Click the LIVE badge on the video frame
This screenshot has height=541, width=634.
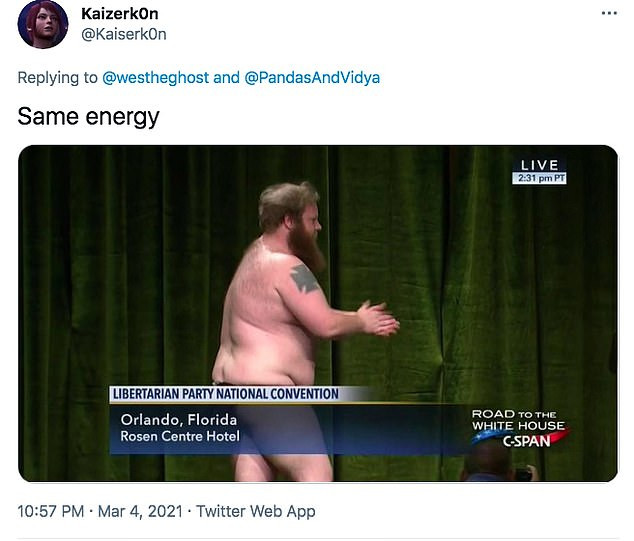pos(539,165)
